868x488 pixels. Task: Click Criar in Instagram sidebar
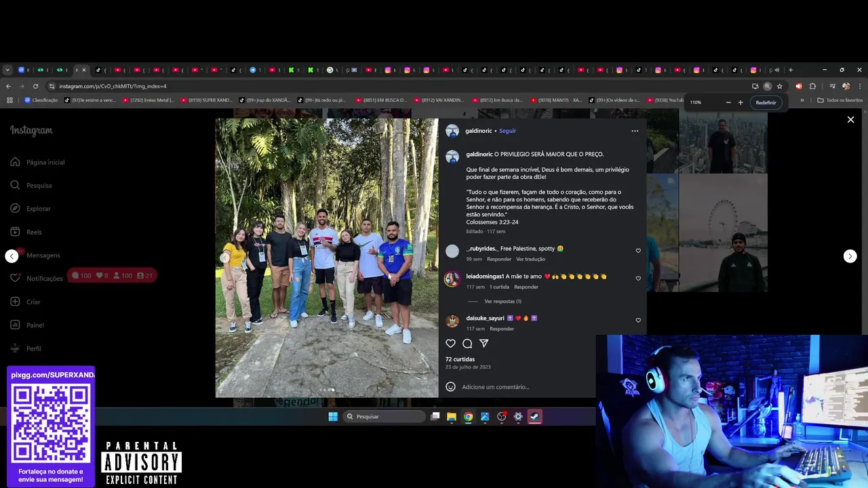[x=26, y=302]
